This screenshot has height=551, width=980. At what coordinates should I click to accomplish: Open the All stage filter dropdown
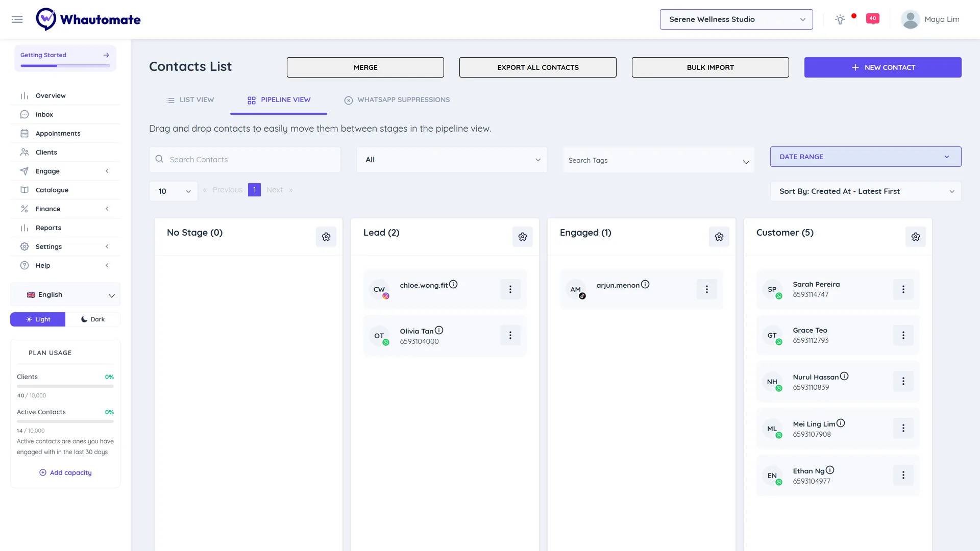point(452,160)
